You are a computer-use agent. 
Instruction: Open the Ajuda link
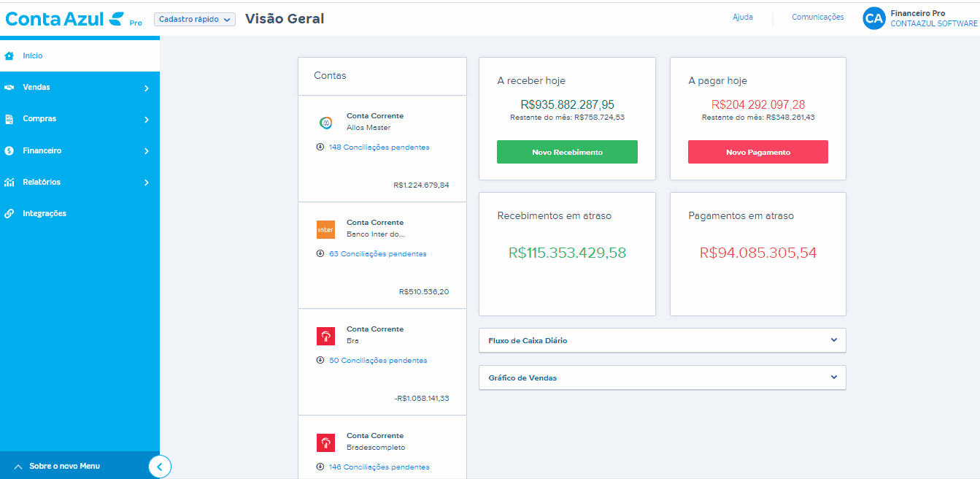tap(743, 17)
